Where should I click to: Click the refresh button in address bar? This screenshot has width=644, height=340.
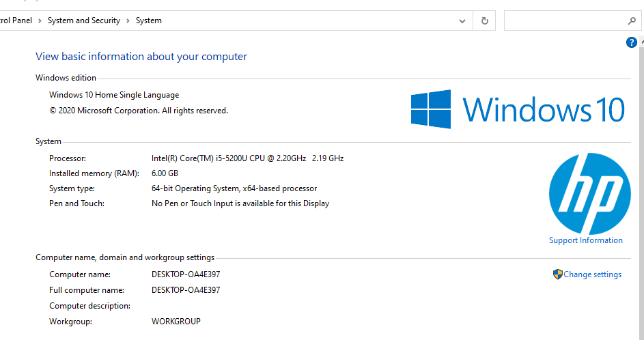484,20
